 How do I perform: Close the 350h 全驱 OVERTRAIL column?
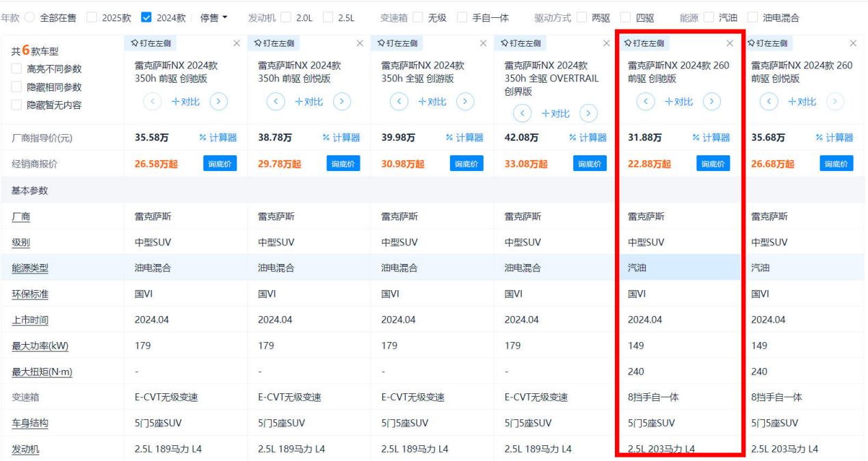(x=606, y=44)
